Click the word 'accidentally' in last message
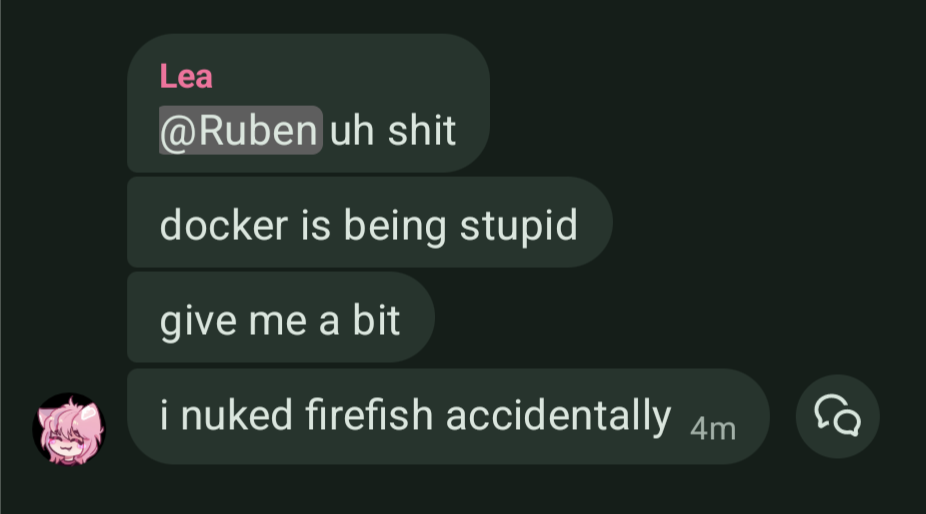The image size is (926, 514). 559,414
